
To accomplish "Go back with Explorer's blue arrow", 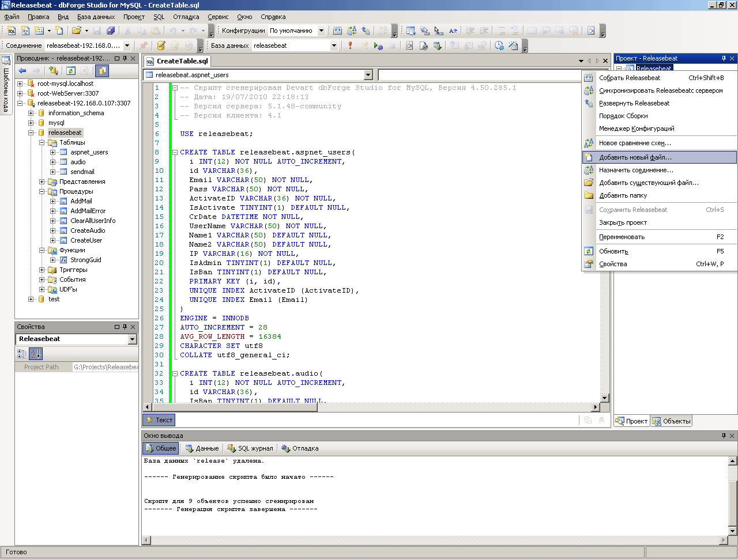I will click(x=22, y=71).
